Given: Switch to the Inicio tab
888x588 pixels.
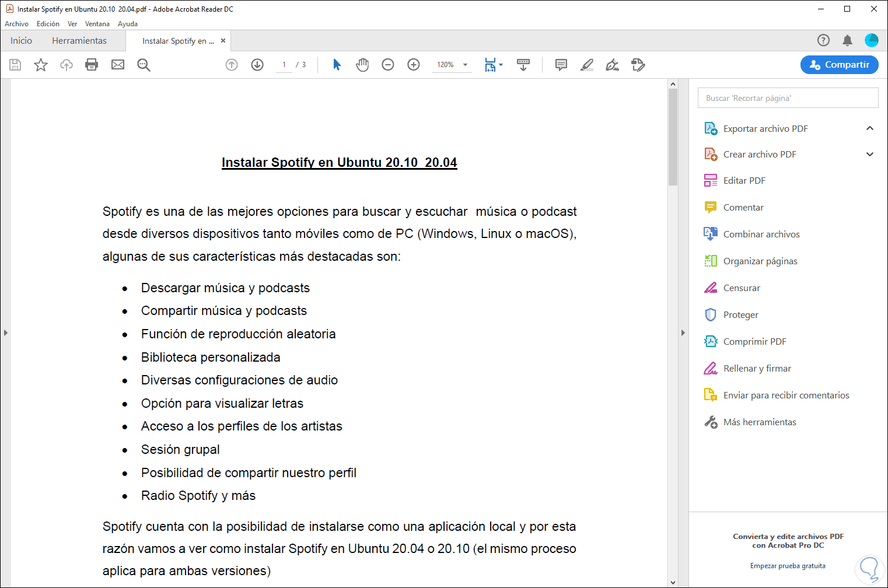Looking at the screenshot, I should coord(21,41).
